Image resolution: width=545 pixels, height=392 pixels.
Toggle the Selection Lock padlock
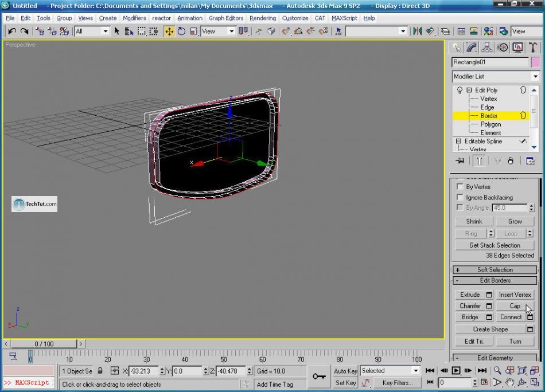pyautogui.click(x=100, y=371)
